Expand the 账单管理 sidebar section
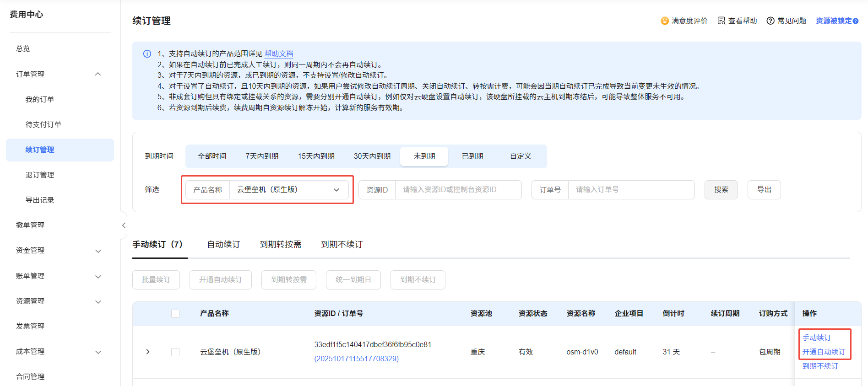The image size is (868, 386). click(98, 276)
